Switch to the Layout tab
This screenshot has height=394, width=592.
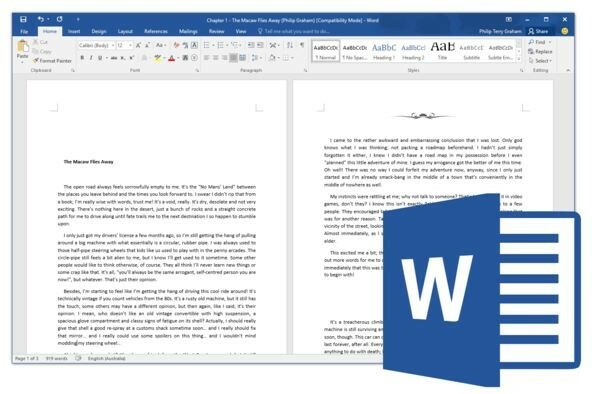125,31
